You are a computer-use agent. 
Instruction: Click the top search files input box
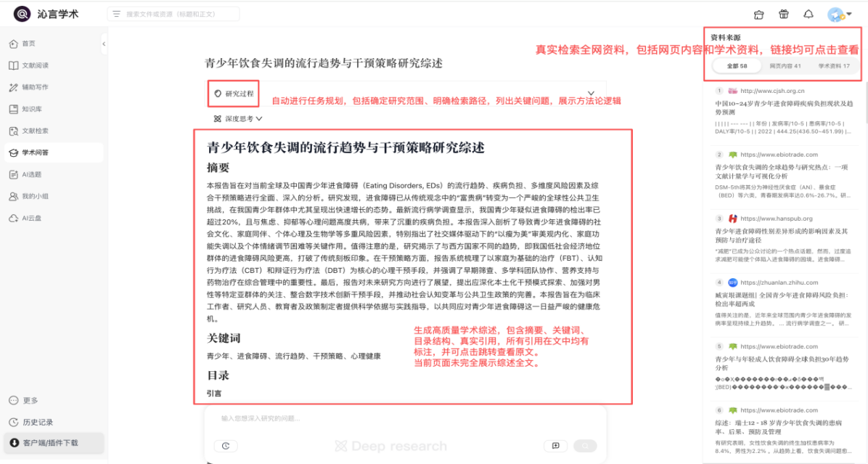click(173, 14)
